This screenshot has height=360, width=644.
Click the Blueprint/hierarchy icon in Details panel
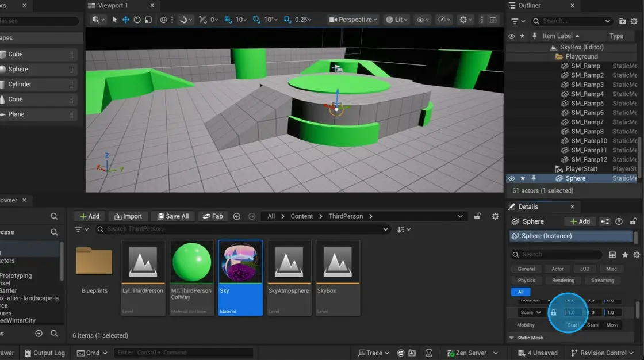point(605,221)
